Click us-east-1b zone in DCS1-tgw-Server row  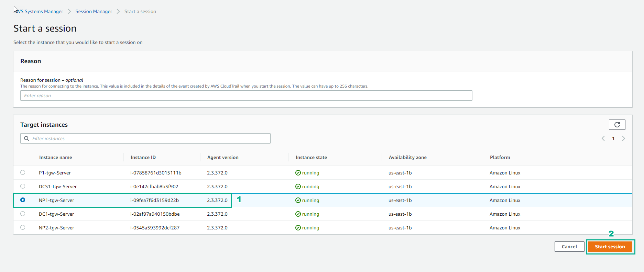point(400,186)
